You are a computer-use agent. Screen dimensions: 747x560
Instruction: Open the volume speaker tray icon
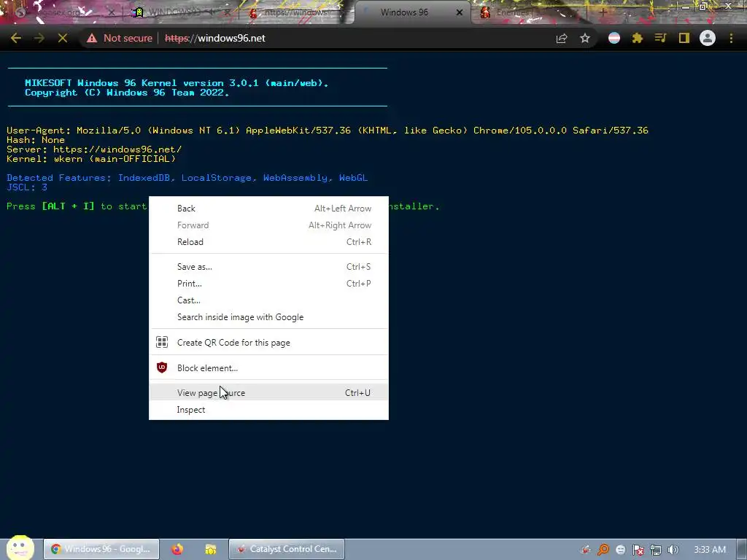[673, 550]
